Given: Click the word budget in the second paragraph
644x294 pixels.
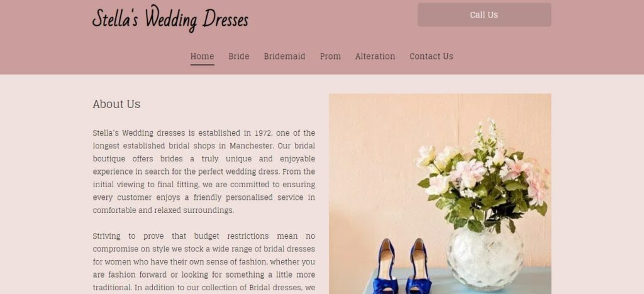Looking at the screenshot, I should coord(206,236).
